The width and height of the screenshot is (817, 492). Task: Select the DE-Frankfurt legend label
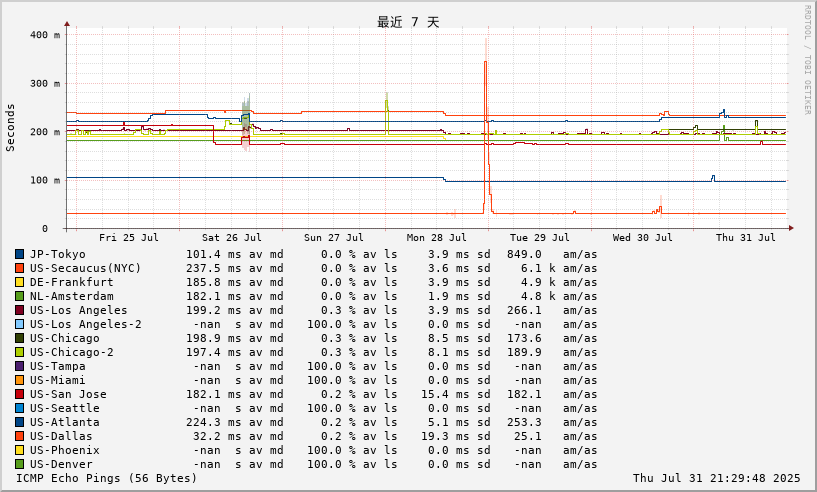(x=71, y=282)
